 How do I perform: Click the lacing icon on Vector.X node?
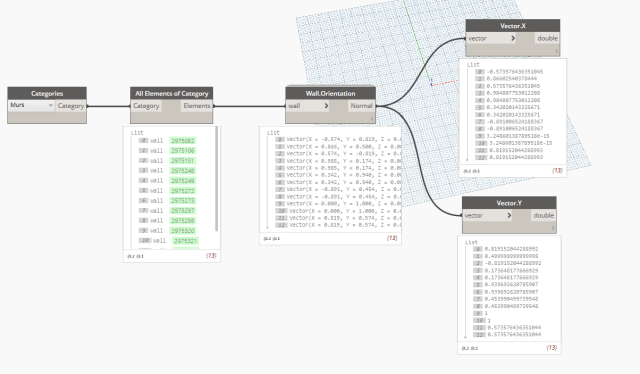(x=556, y=51)
